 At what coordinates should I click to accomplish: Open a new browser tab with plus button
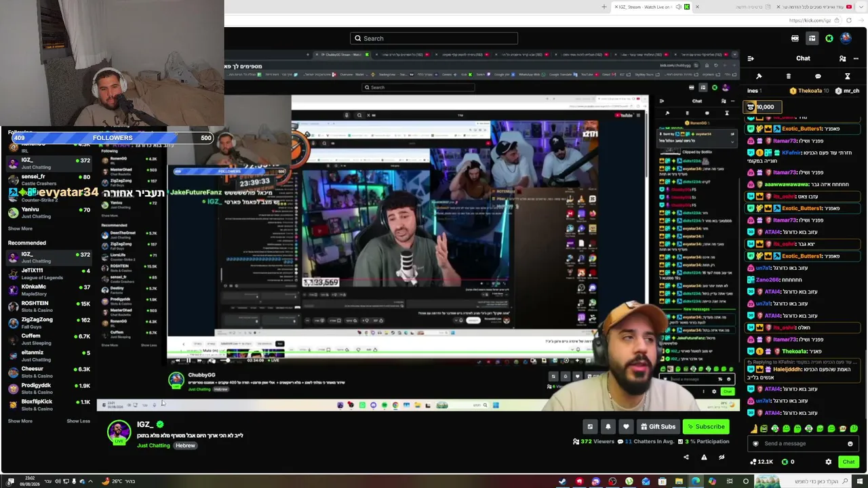point(604,7)
